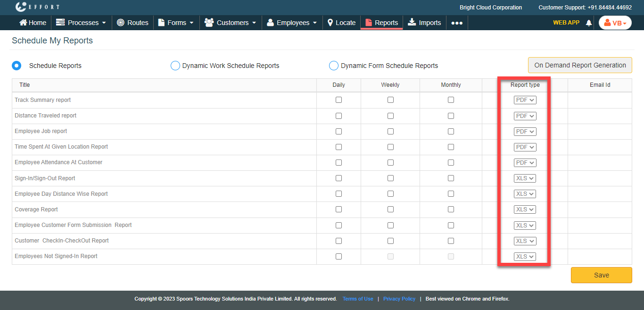Expand the Employees menu dropdown
This screenshot has width=644, height=310.
292,23
